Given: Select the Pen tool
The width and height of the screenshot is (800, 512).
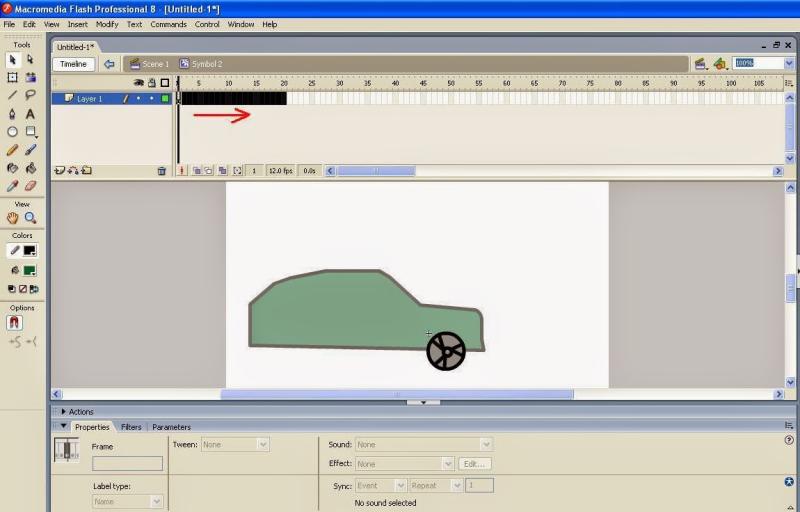Looking at the screenshot, I should (13, 114).
